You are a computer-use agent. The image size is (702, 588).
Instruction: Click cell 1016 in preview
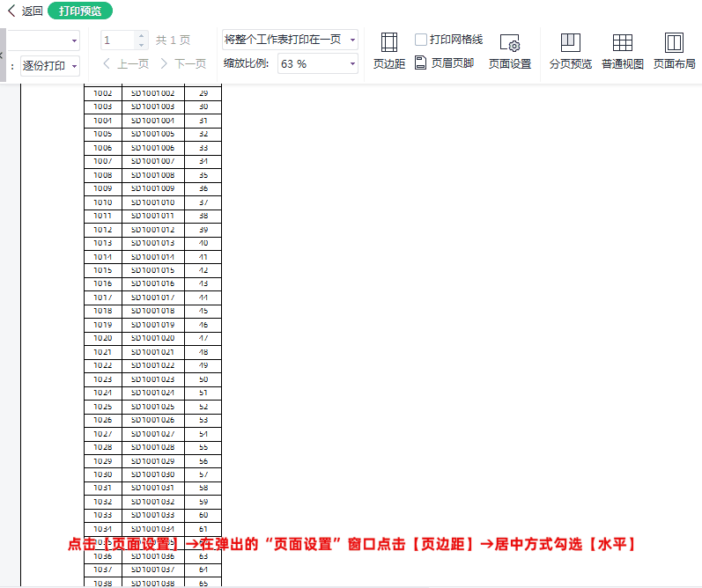pos(103,283)
